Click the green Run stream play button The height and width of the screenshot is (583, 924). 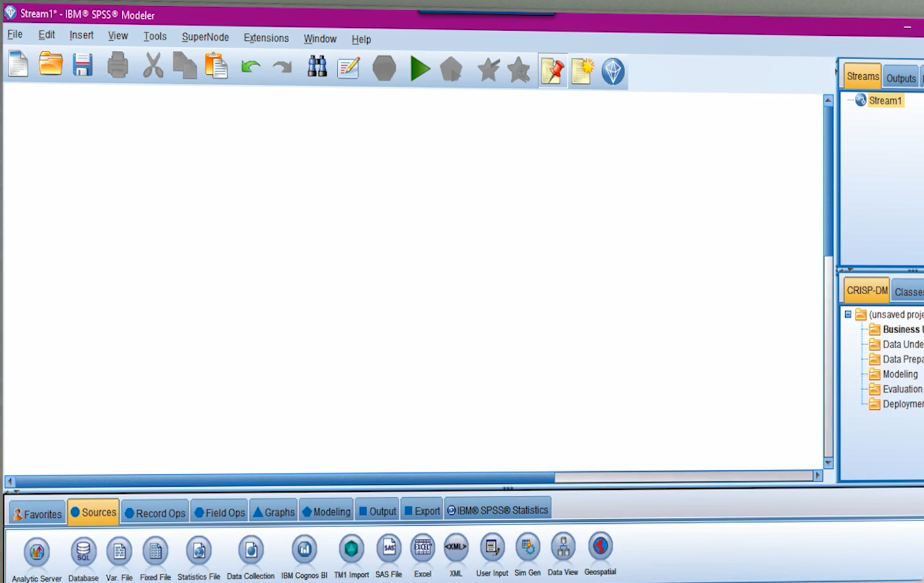420,68
